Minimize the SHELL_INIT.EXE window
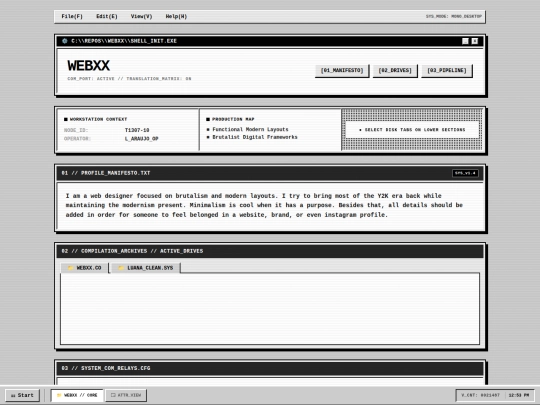This screenshot has height=405, width=540. click(x=465, y=41)
